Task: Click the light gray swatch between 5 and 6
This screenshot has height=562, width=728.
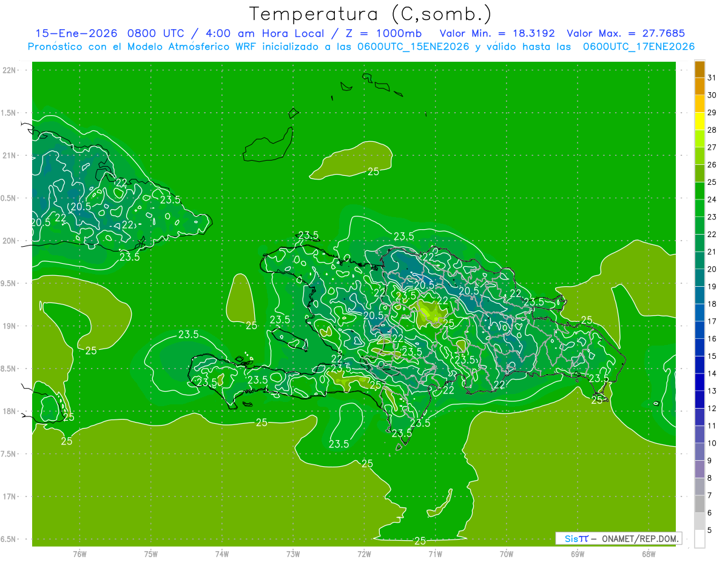Action: [699, 521]
